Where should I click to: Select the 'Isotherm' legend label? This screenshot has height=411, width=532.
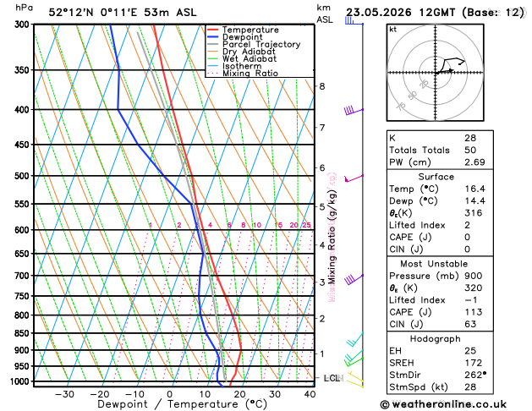click(242, 66)
